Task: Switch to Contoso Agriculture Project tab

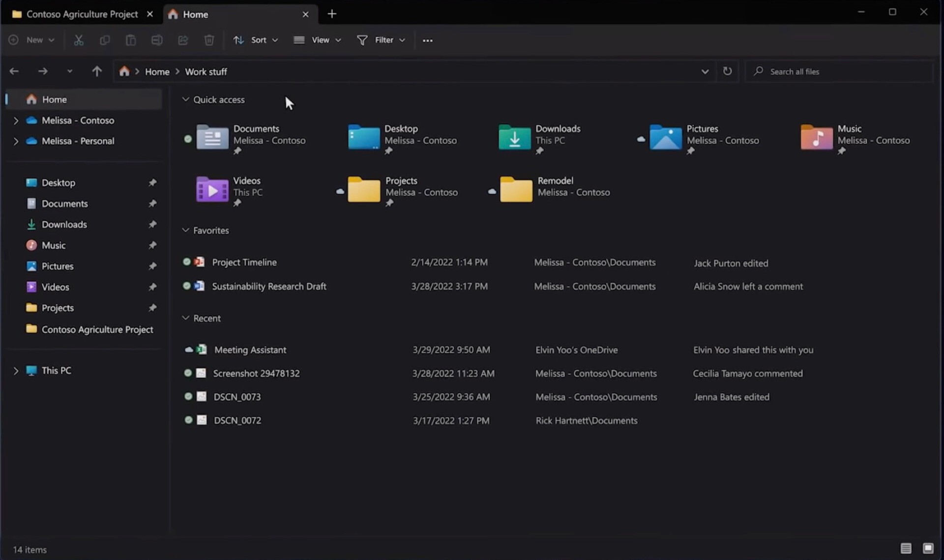Action: click(82, 14)
